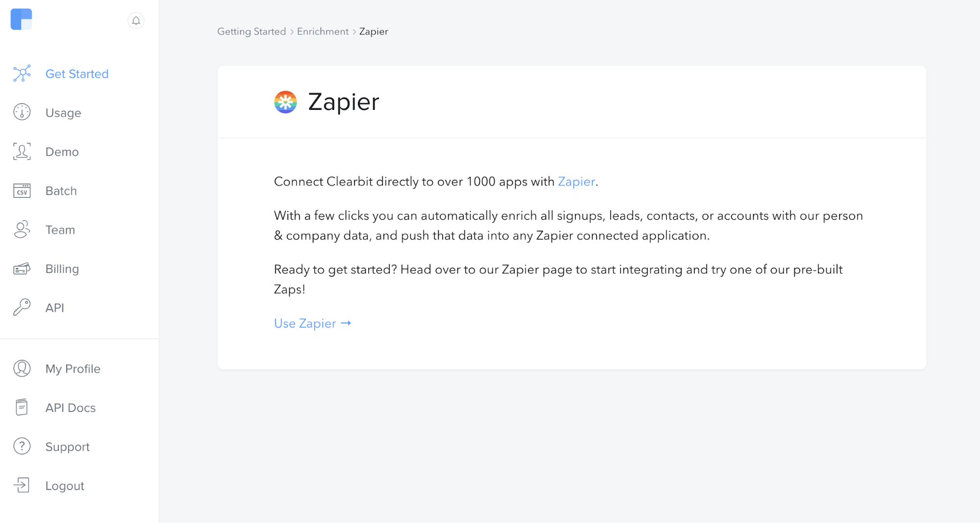Click the current Zapier breadcrumb item
The height and width of the screenshot is (523, 980).
374,31
